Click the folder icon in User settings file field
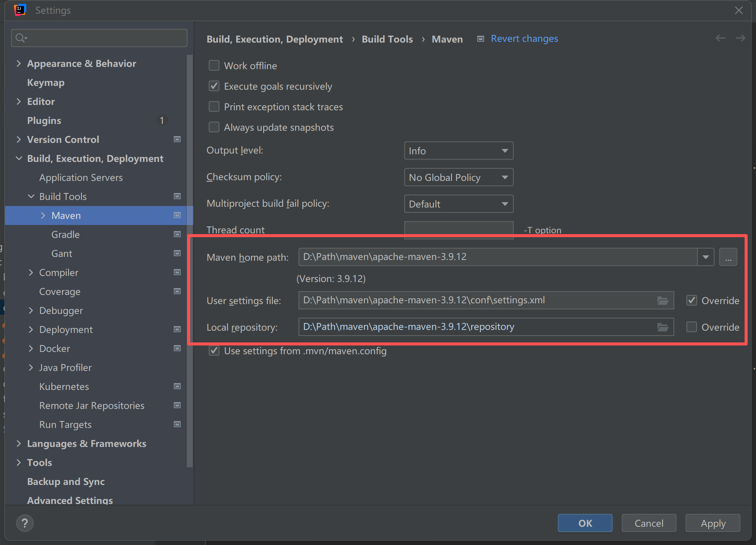 click(663, 301)
